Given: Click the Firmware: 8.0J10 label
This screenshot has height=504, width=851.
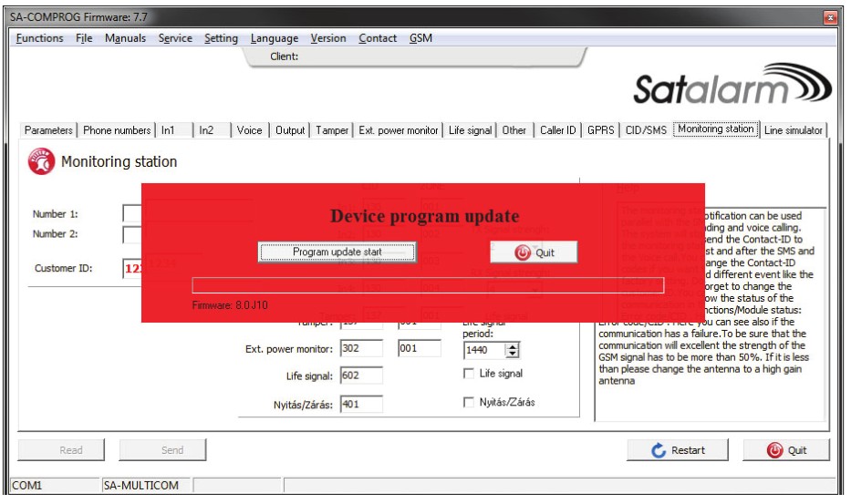Looking at the screenshot, I should (x=230, y=305).
